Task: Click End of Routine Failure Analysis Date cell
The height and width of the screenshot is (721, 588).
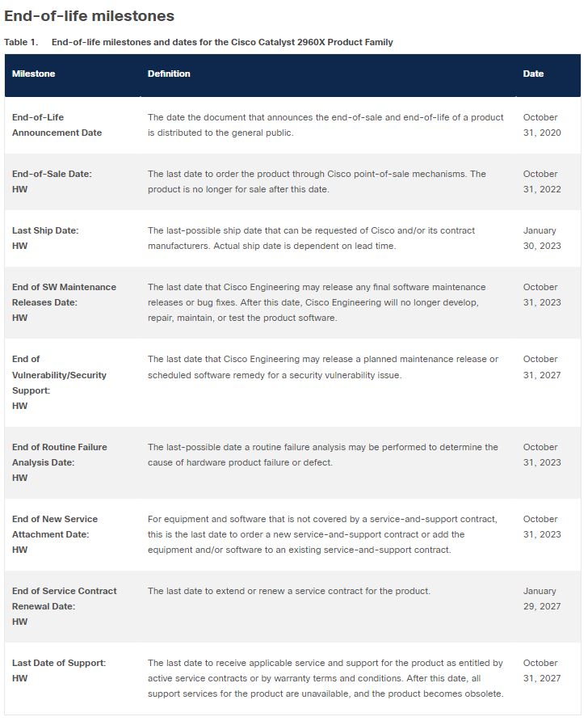Action: click(x=60, y=462)
